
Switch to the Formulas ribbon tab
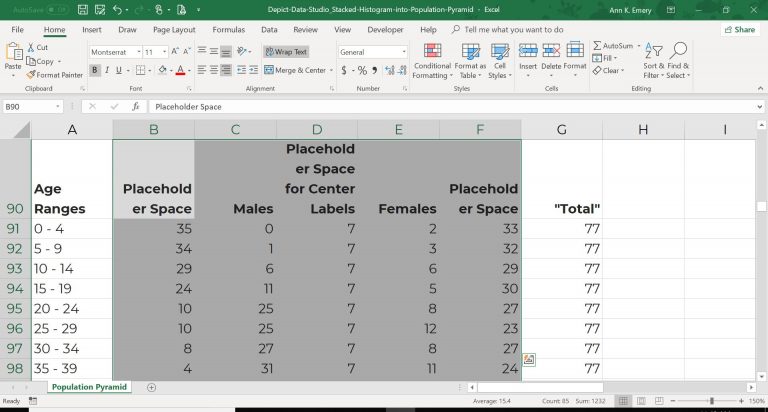click(228, 30)
